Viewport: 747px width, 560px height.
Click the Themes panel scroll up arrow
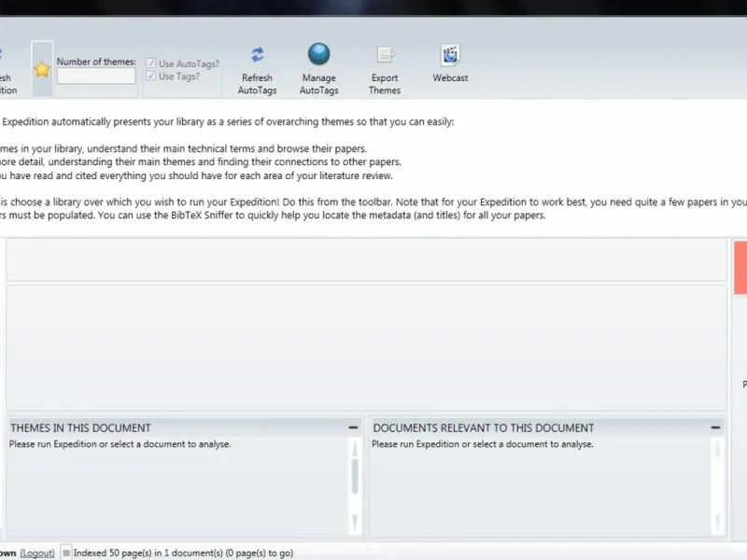click(x=355, y=448)
